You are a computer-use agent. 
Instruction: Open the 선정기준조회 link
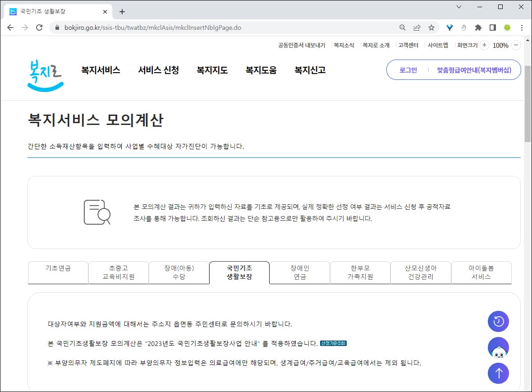[x=334, y=343]
